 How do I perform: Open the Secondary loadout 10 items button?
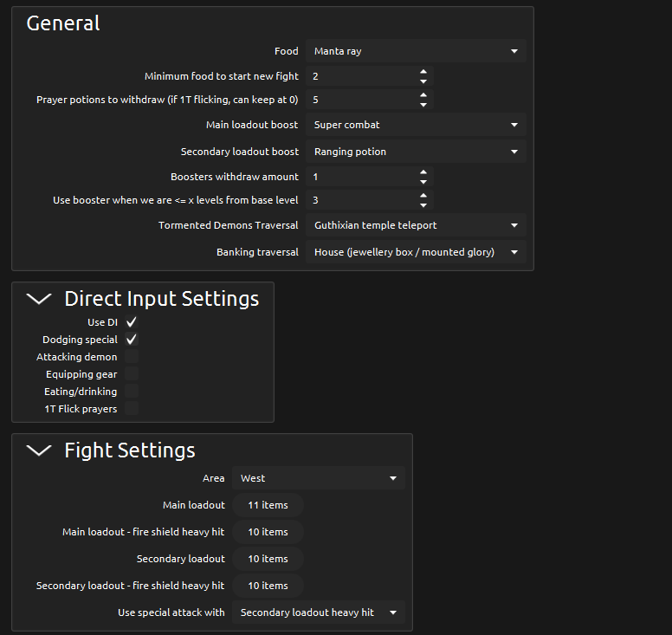268,559
